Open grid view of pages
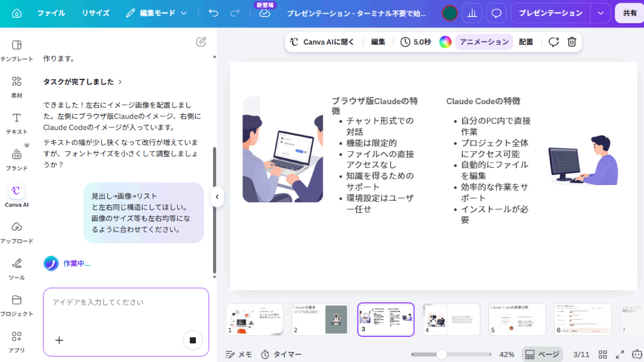The image size is (644, 362). (603, 354)
